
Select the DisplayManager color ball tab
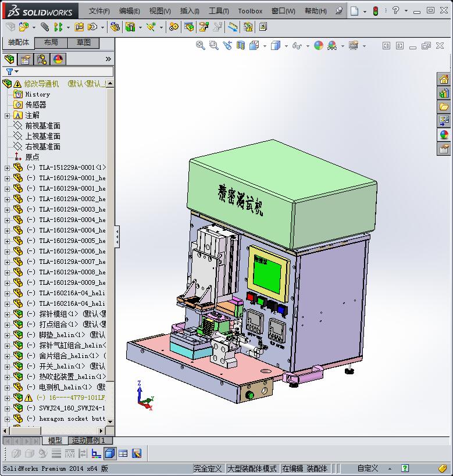(58, 59)
